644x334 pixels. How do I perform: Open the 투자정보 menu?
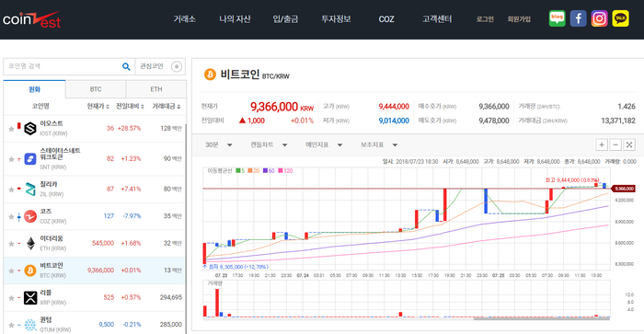pos(336,19)
